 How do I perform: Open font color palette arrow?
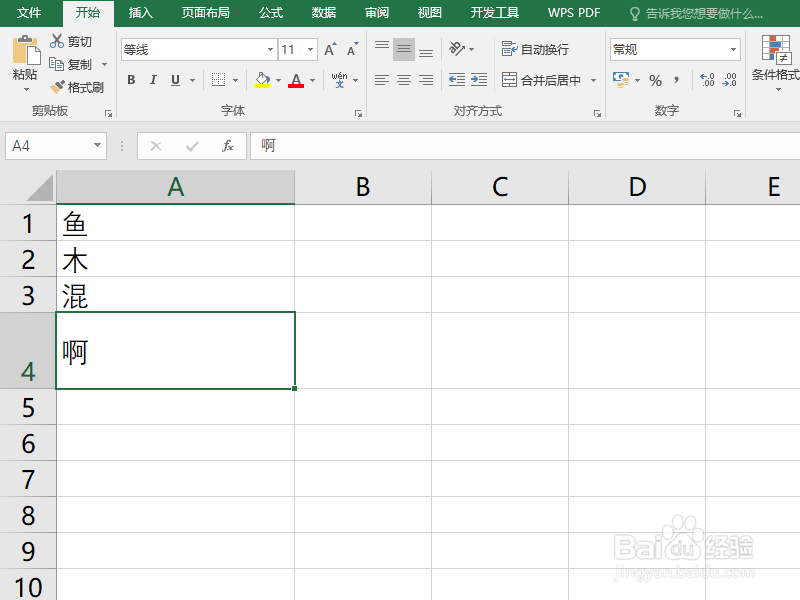pos(312,80)
